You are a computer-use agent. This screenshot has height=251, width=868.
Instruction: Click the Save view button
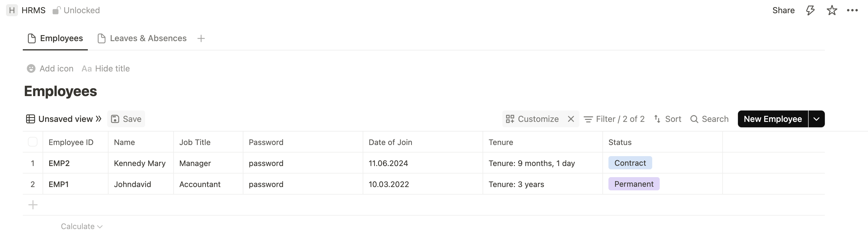point(126,119)
